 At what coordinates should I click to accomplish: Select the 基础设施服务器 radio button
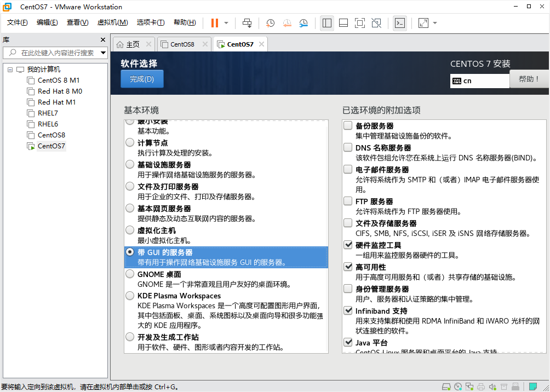(x=130, y=164)
